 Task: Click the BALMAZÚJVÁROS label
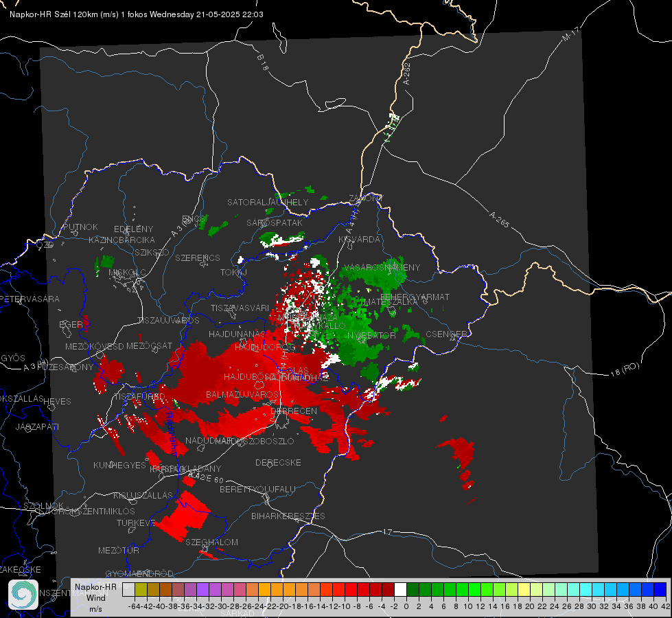(242, 394)
